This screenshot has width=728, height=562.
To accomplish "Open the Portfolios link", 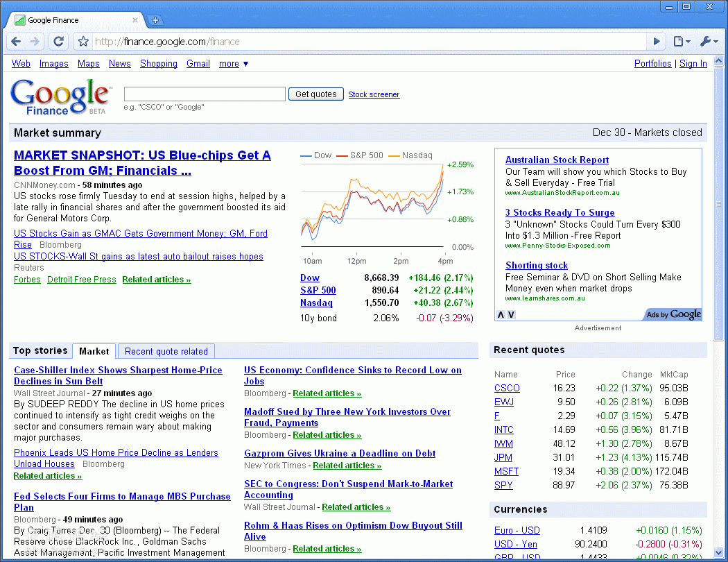I will 652,64.
